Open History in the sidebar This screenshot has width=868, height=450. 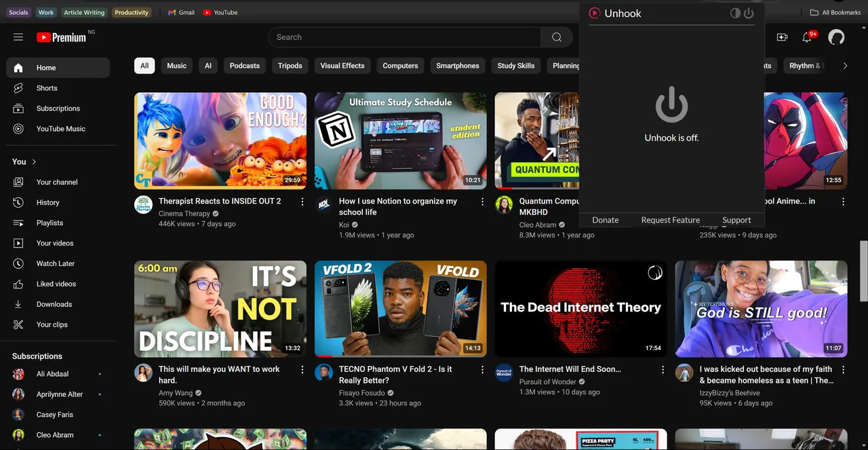click(58, 202)
